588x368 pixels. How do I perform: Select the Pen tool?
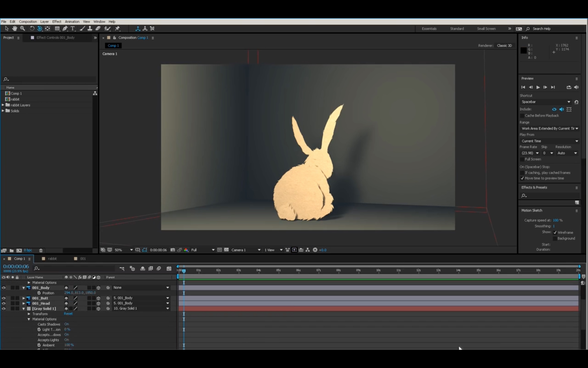(65, 28)
